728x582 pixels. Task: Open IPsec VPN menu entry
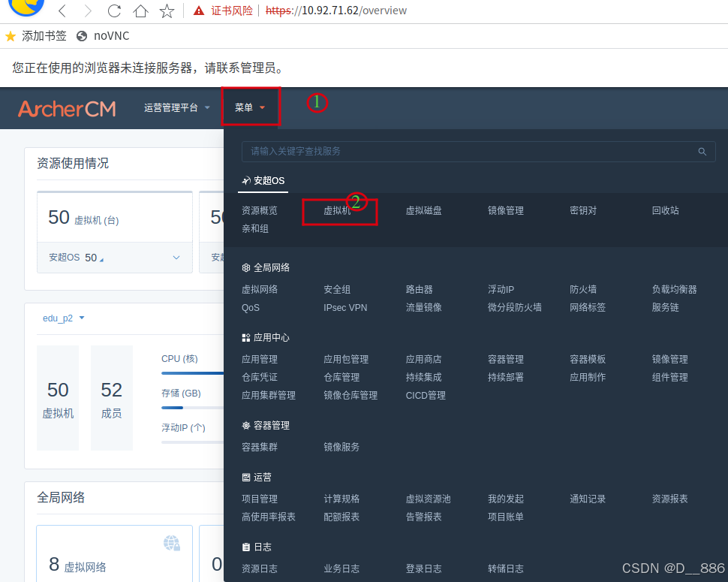click(345, 307)
